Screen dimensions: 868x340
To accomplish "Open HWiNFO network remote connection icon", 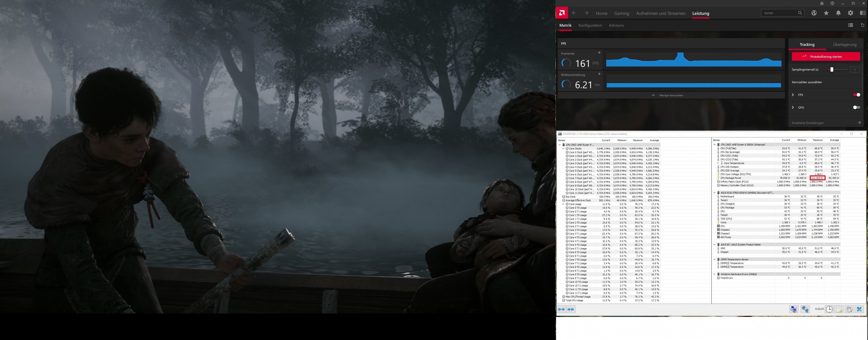I will pyautogui.click(x=805, y=309).
